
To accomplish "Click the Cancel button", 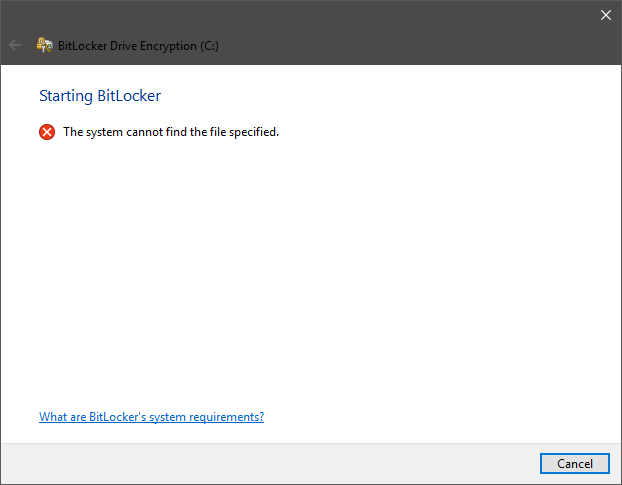I will click(574, 463).
